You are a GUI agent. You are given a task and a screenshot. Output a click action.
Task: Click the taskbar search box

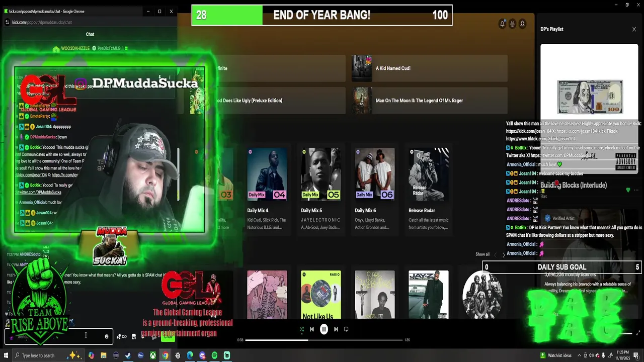48,355
